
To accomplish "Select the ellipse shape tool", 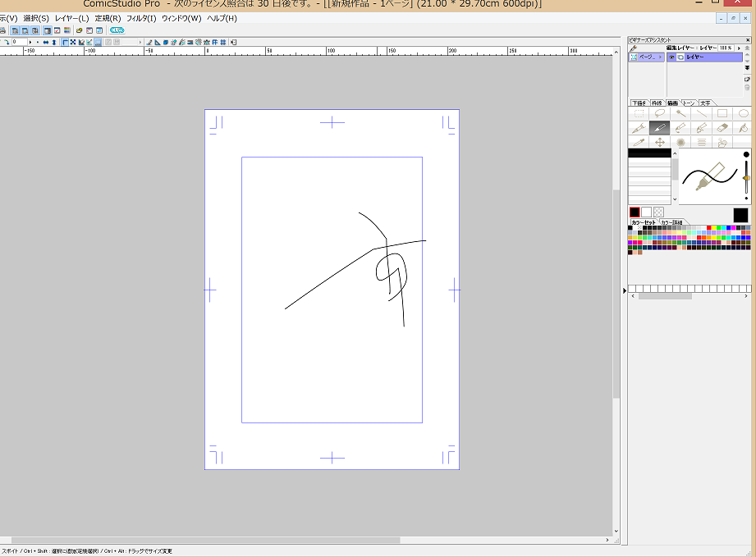I will [742, 114].
